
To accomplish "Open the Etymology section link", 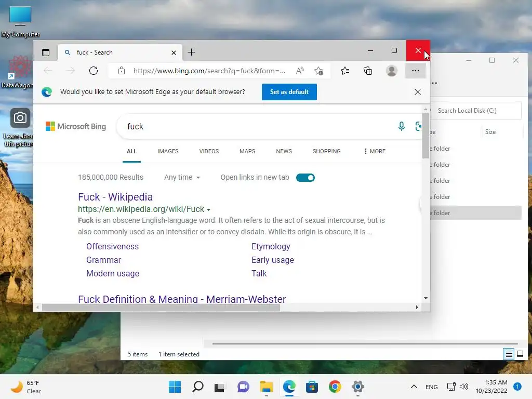I will click(x=271, y=246).
